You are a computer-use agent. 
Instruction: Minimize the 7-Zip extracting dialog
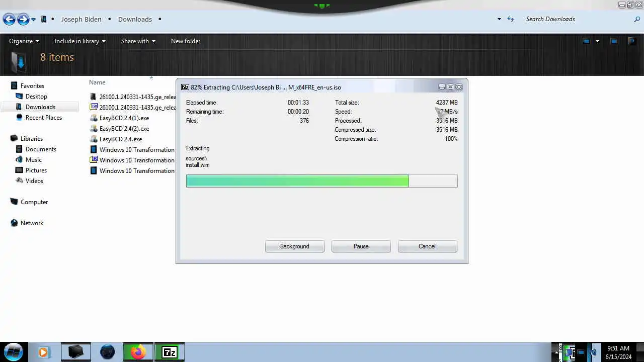pos(442,87)
